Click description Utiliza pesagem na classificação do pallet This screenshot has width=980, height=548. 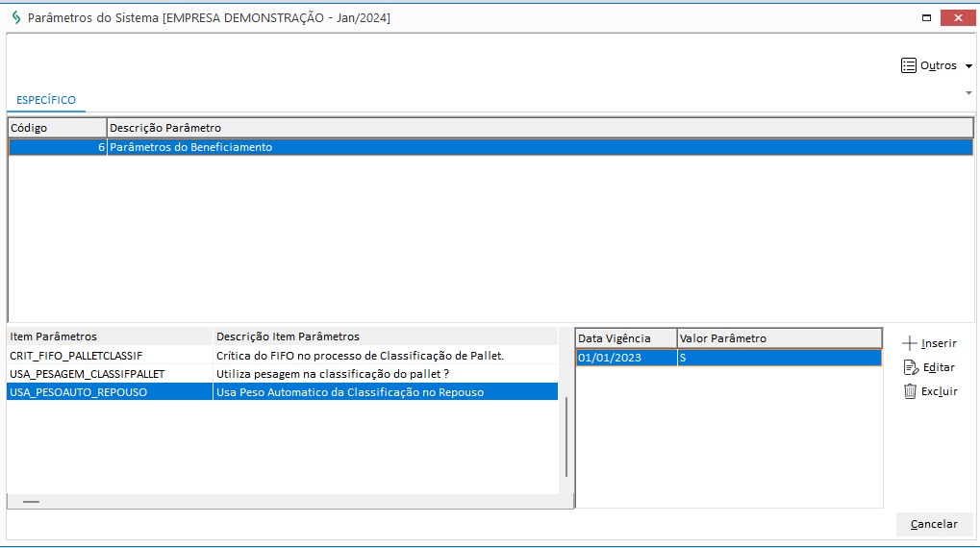coord(385,374)
